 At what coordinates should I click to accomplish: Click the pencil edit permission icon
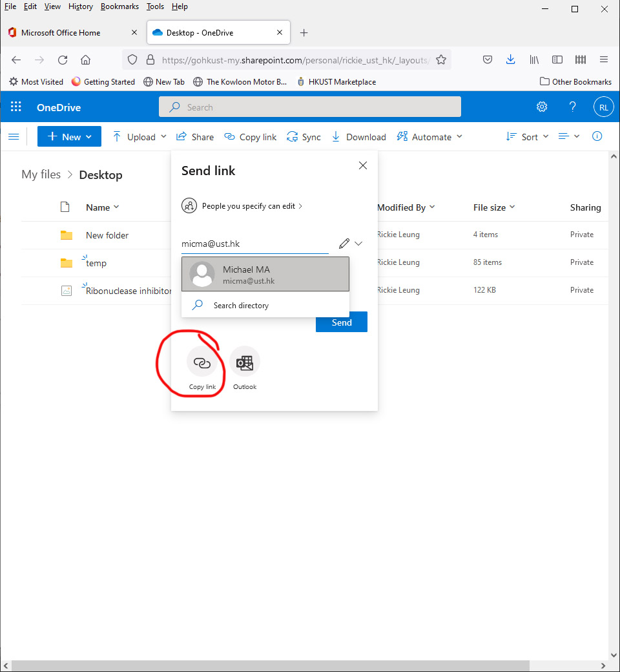click(344, 244)
